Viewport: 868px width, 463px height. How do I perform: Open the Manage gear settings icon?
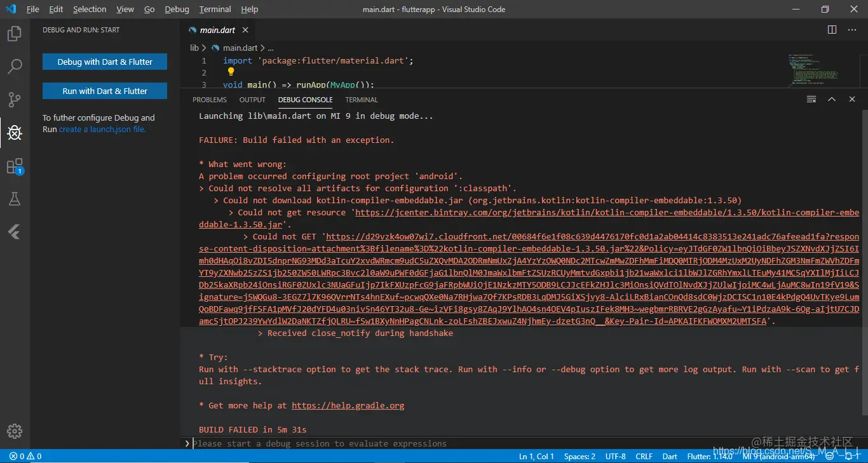(14, 431)
